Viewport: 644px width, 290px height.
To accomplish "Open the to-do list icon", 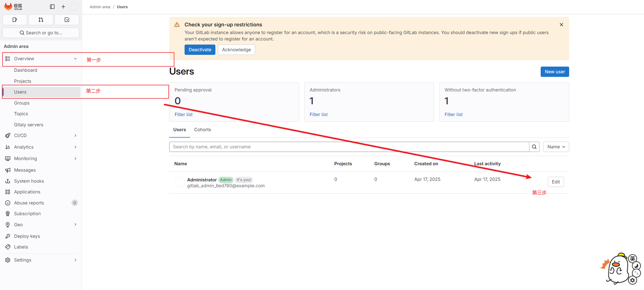I will point(67,20).
